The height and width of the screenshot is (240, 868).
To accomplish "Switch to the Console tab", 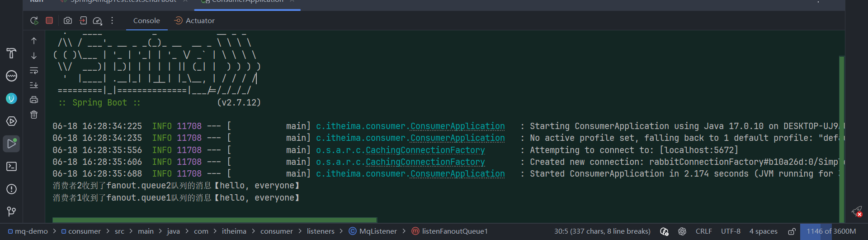I will pos(146,21).
